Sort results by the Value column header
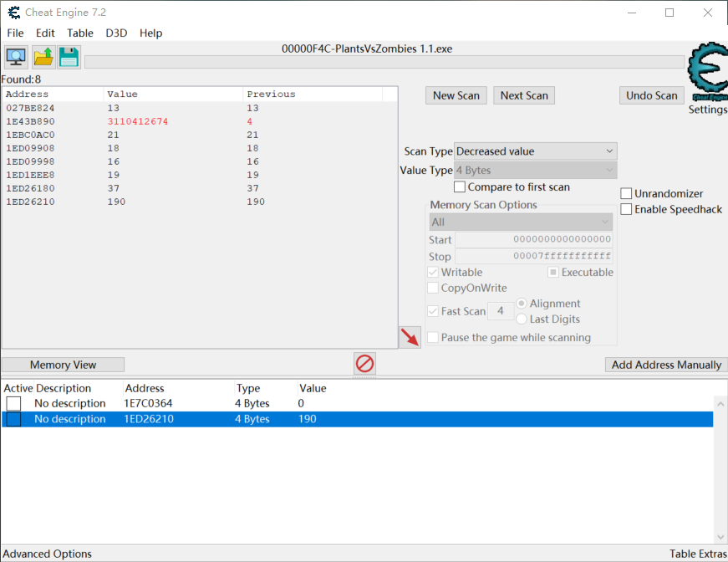 (x=173, y=95)
